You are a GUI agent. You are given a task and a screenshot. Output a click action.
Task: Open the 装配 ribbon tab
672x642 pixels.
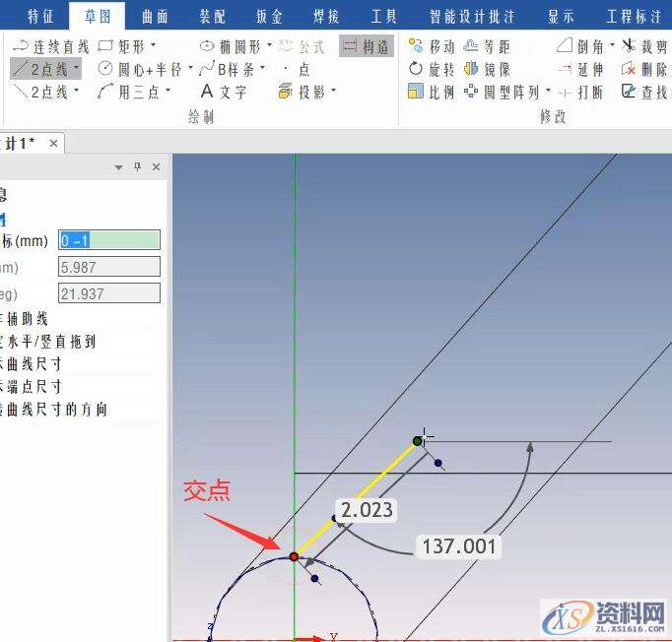pyautogui.click(x=212, y=17)
